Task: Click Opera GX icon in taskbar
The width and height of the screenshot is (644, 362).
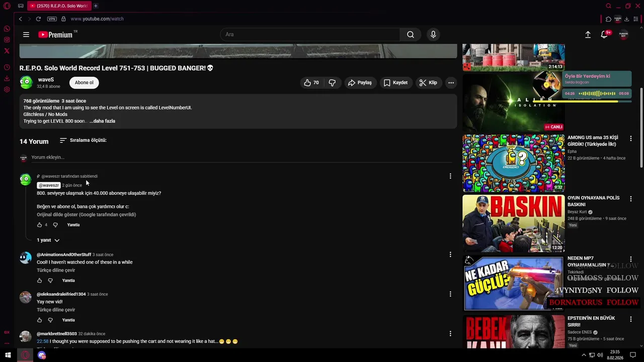Action: point(25,355)
